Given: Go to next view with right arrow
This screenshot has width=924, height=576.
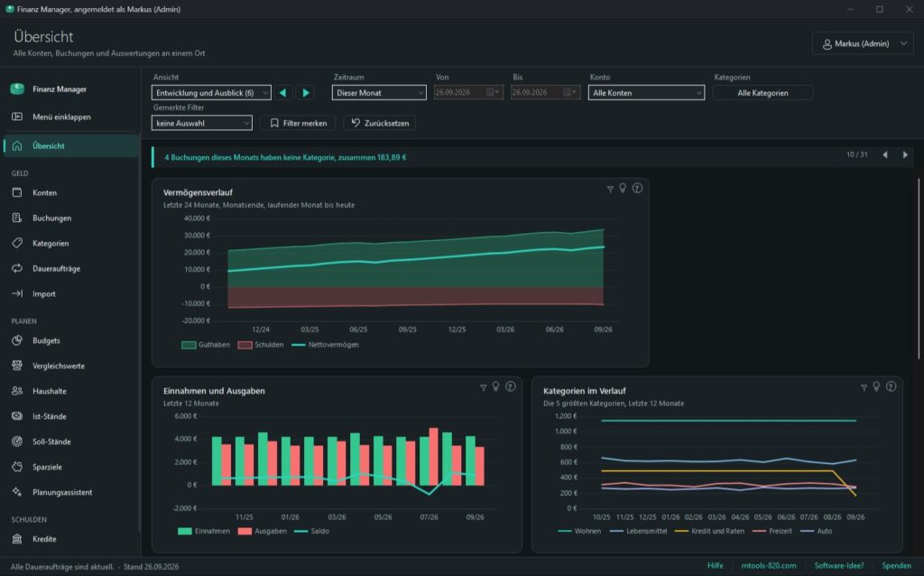Looking at the screenshot, I should [306, 93].
